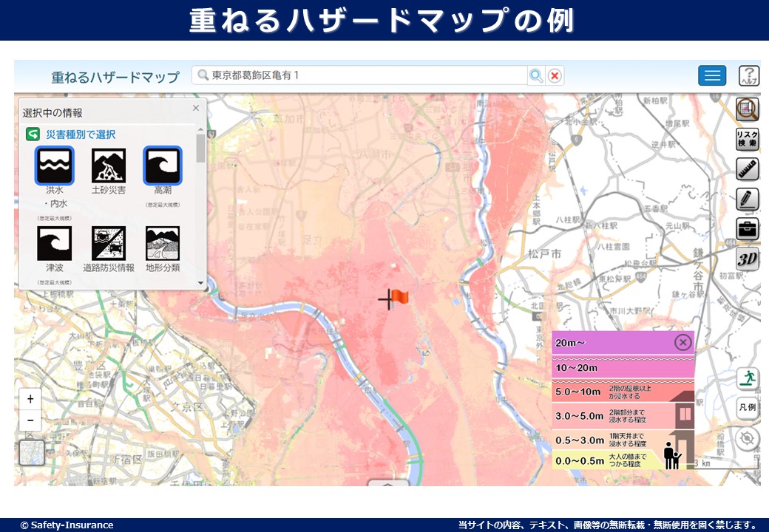Viewport: 769px width, 532px height.
Task: Enable the 土砂災害 landslide layer
Action: tap(109, 166)
